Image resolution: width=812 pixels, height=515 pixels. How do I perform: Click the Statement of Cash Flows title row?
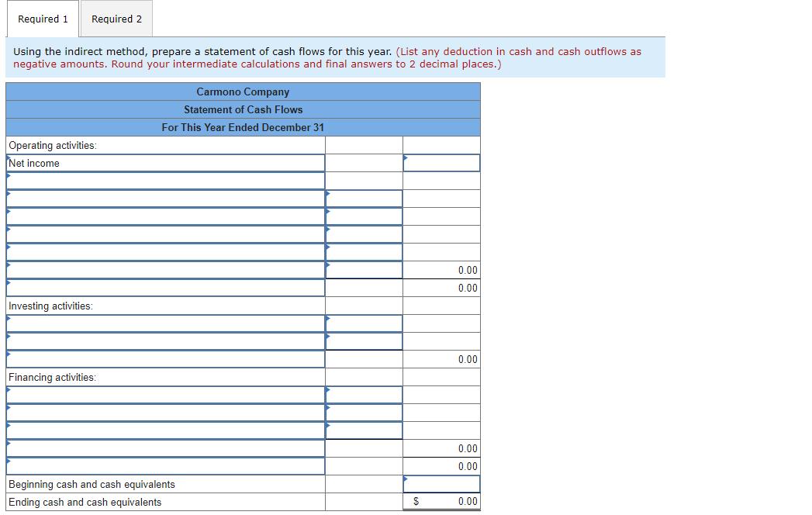243,109
